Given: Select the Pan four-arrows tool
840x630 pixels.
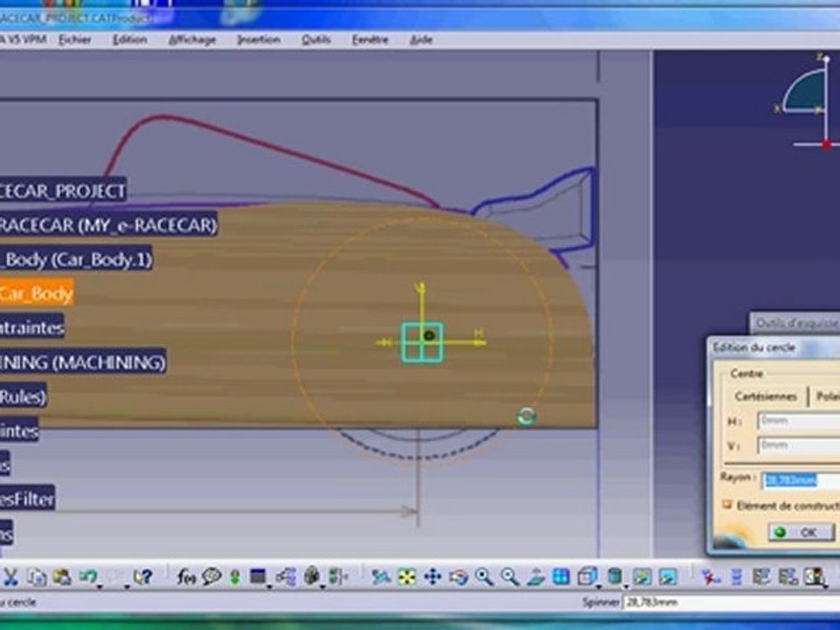Looking at the screenshot, I should tap(432, 577).
